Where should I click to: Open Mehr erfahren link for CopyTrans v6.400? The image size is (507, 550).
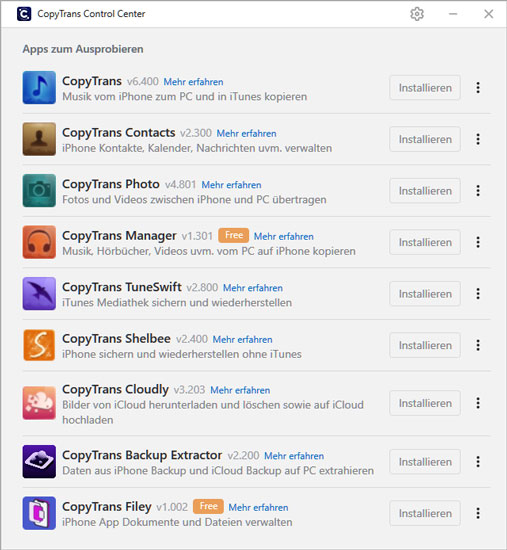click(193, 82)
